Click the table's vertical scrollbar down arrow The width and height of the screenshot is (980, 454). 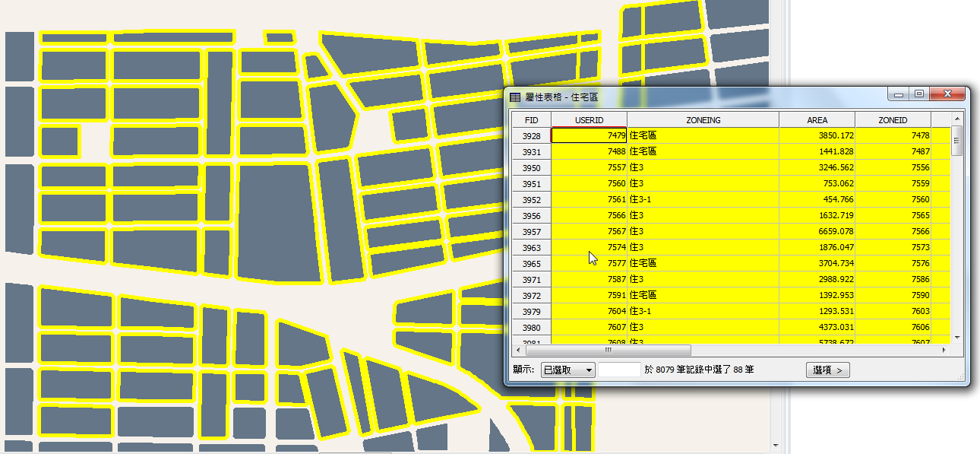coord(957,337)
